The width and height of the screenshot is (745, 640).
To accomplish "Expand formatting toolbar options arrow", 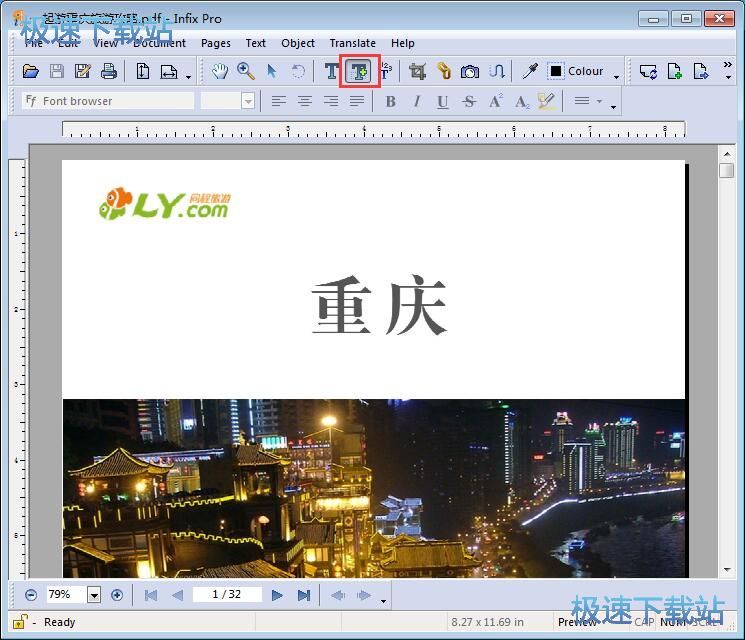I will 613,107.
